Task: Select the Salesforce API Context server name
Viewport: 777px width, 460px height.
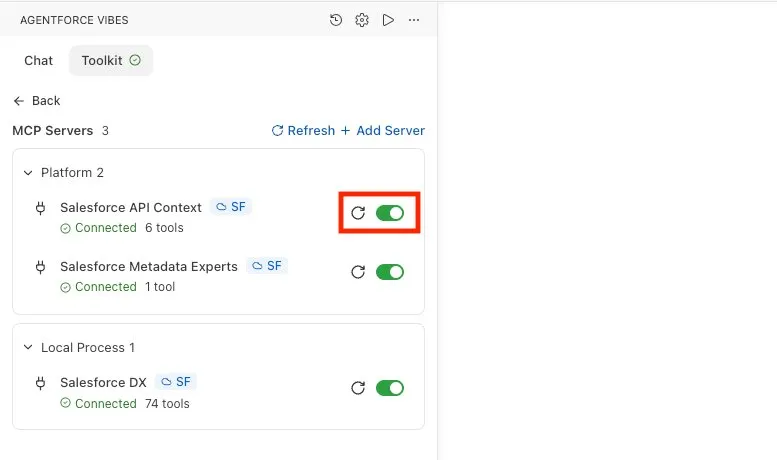Action: click(x=131, y=208)
